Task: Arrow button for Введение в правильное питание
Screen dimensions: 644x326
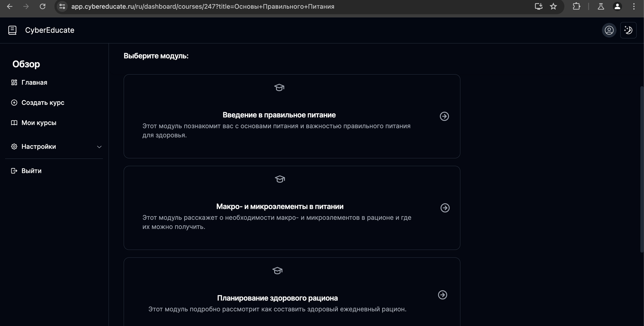Action: [444, 116]
